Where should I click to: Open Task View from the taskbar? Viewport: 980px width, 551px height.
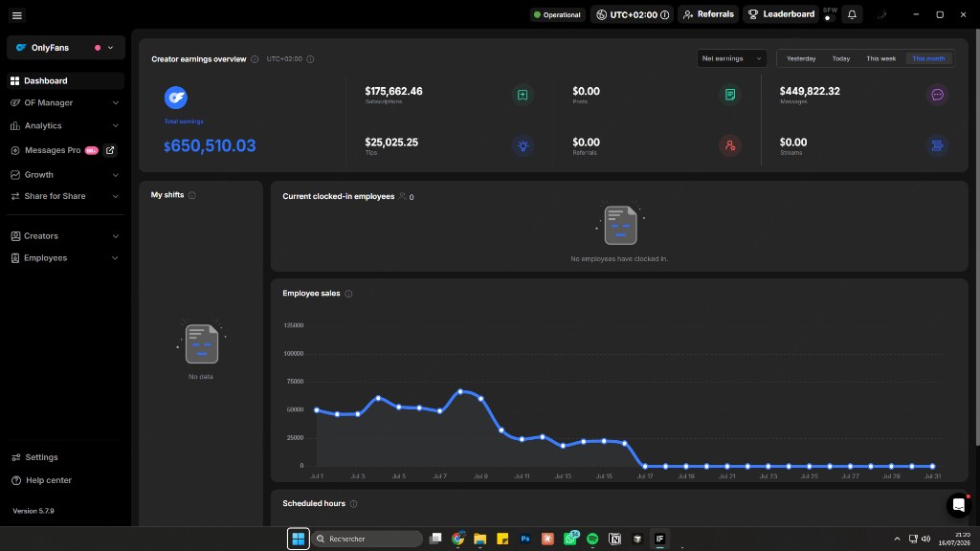click(x=435, y=539)
